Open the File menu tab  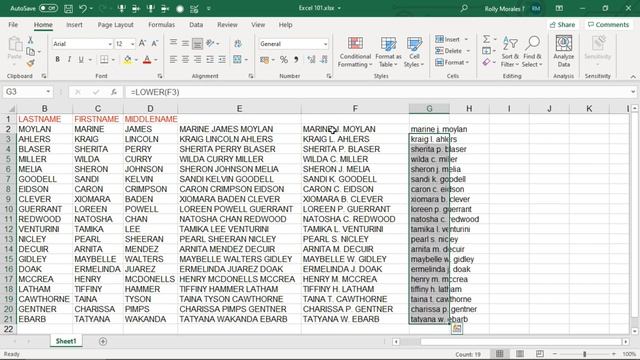pos(13,25)
